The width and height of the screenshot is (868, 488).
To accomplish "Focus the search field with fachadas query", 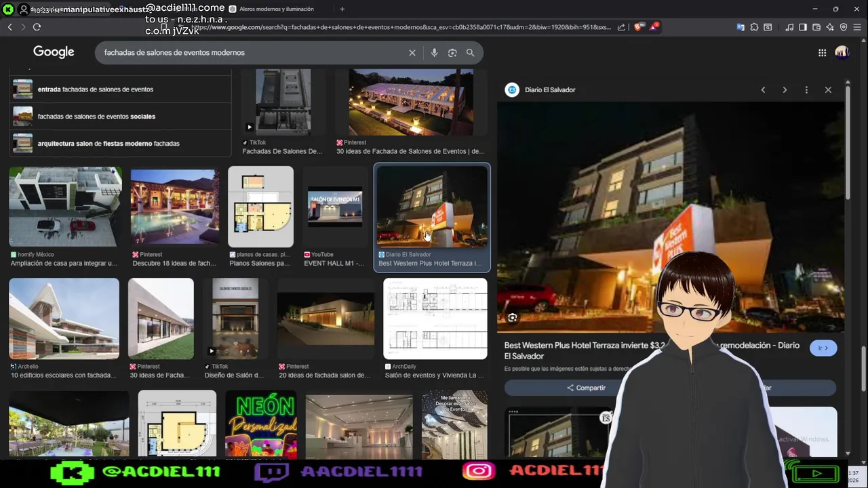I will [251, 53].
